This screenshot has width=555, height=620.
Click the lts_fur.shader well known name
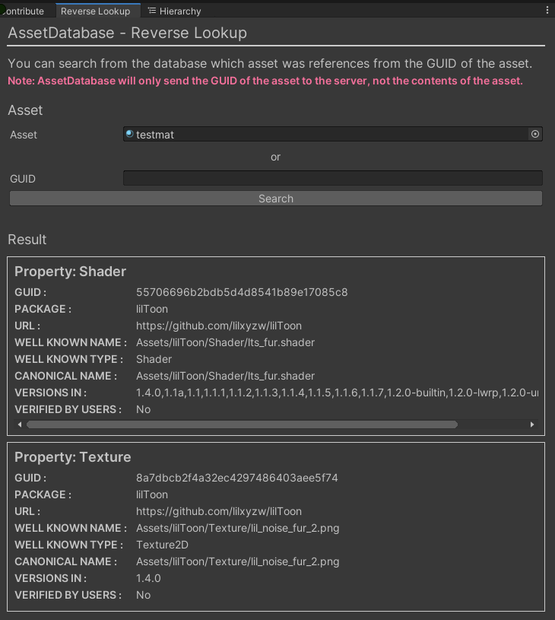pyautogui.click(x=225, y=342)
